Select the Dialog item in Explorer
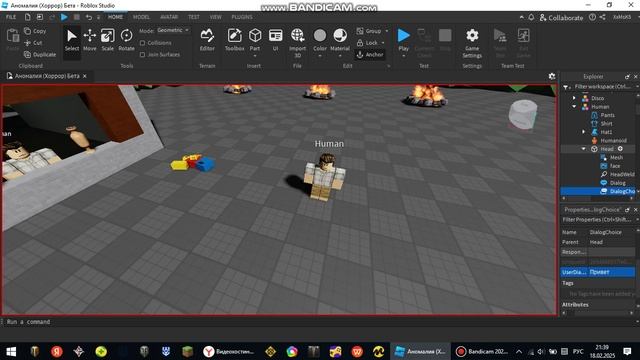The height and width of the screenshot is (360, 640). [617, 183]
